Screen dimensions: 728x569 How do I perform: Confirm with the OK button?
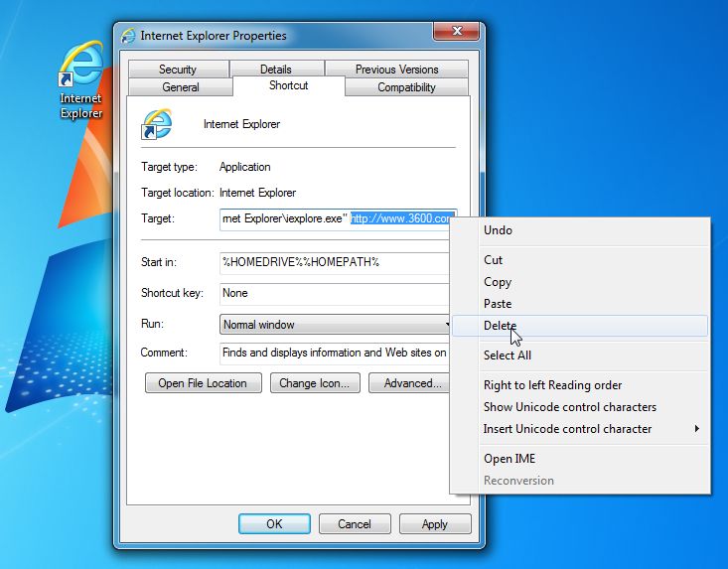[x=274, y=524]
